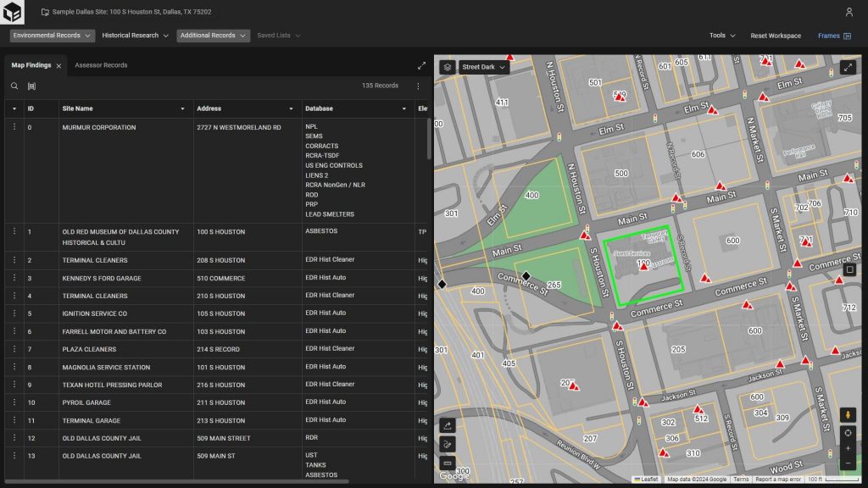The height and width of the screenshot is (488, 868).
Task: Open row menu for TERMINAL CLEANERS ID 2
Action: click(x=14, y=260)
